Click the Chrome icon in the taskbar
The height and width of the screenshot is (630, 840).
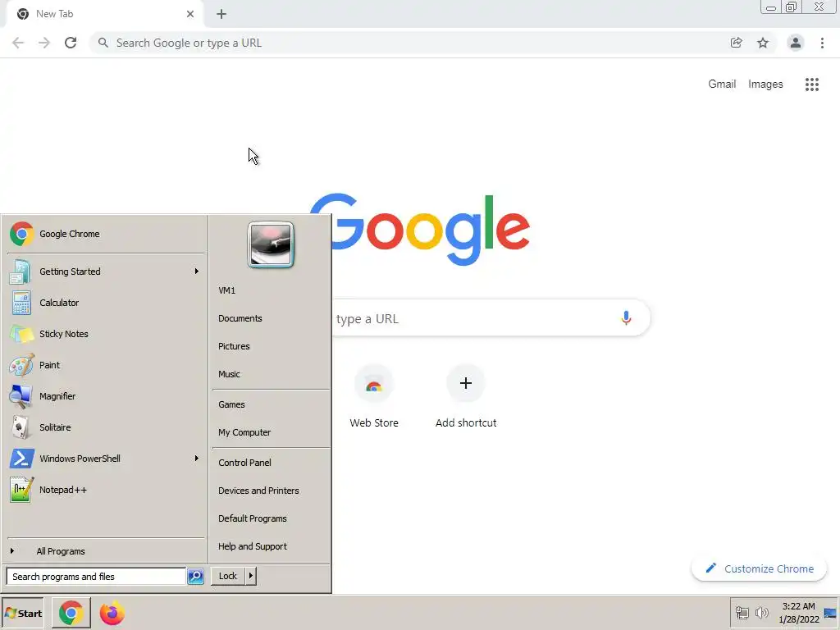pyautogui.click(x=71, y=613)
